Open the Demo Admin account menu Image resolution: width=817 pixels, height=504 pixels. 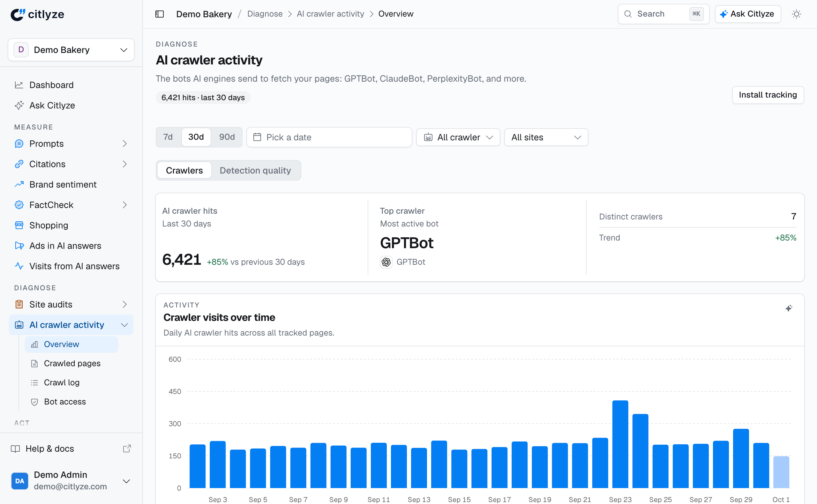coord(71,481)
